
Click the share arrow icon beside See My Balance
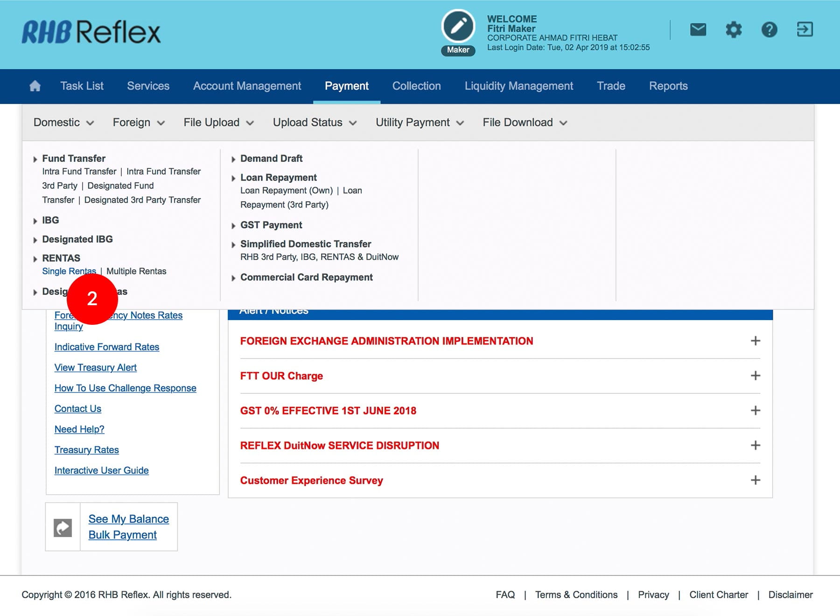tap(63, 527)
